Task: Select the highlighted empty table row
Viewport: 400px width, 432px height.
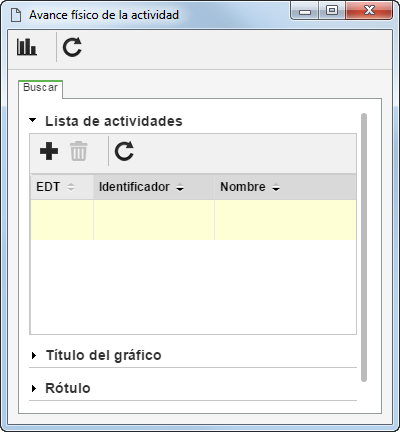Action: point(193,220)
